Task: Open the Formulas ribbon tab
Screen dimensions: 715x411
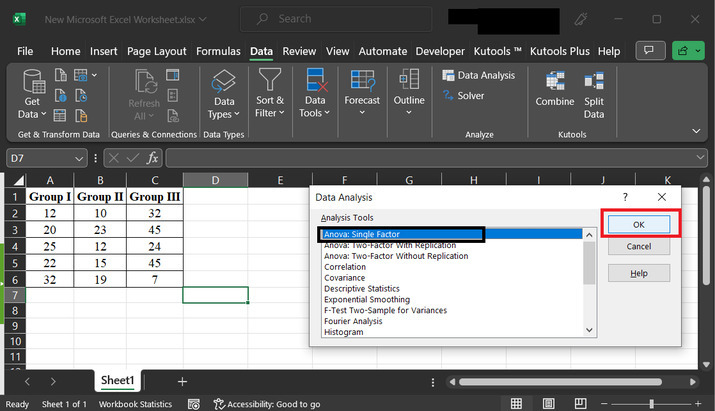Action: click(x=218, y=51)
